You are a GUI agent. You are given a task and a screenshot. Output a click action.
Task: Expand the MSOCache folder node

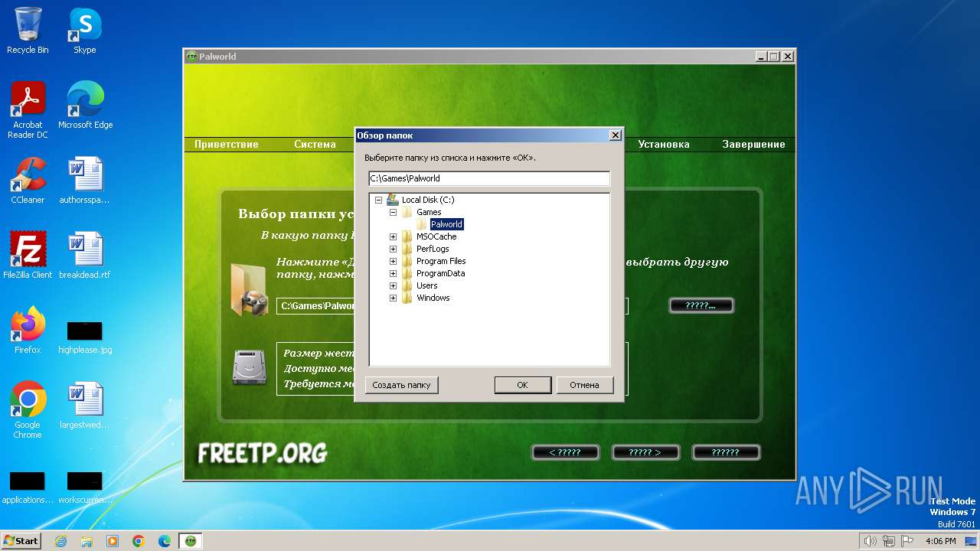point(393,236)
